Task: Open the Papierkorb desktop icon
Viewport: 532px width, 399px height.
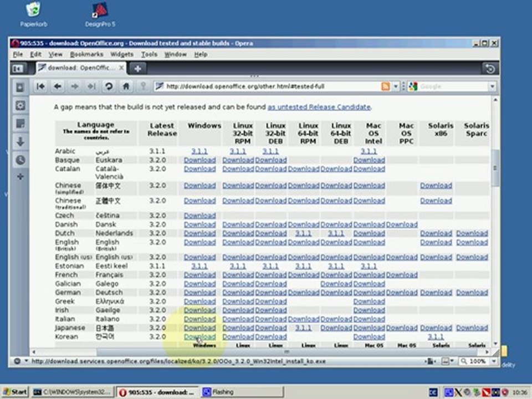Action: point(33,14)
